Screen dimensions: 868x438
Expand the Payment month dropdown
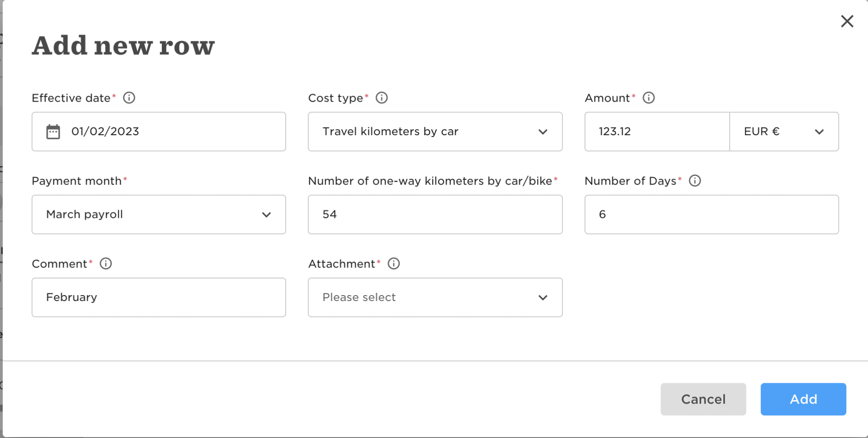(x=159, y=214)
